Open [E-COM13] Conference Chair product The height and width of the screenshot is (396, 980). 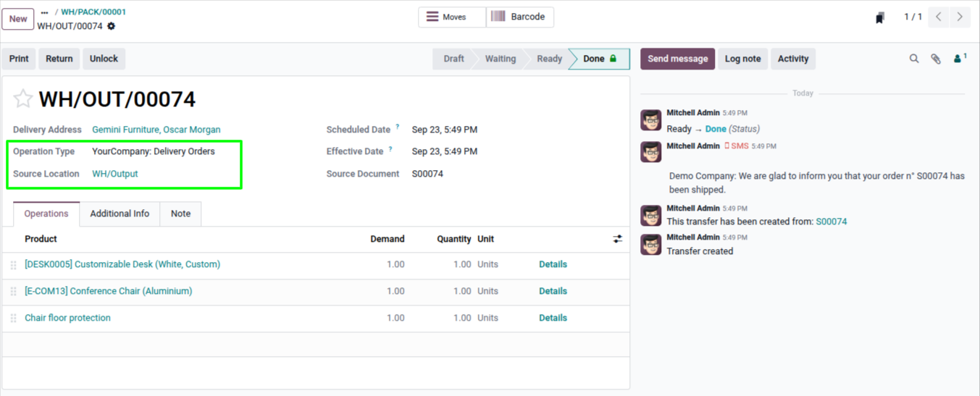pos(109,291)
